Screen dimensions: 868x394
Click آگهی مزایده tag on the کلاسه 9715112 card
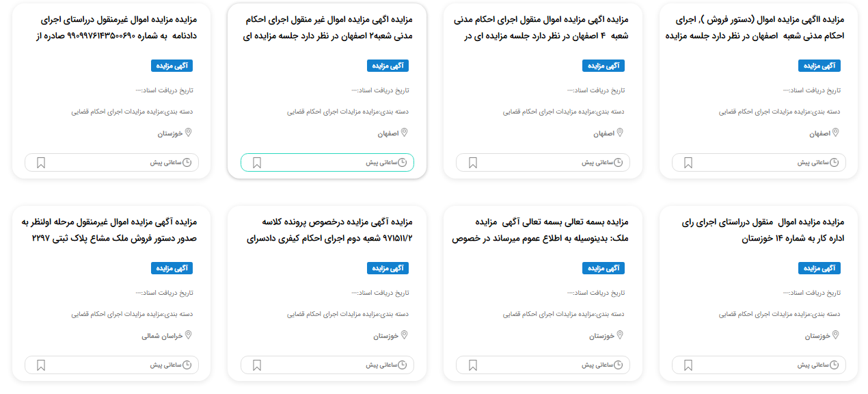(388, 268)
